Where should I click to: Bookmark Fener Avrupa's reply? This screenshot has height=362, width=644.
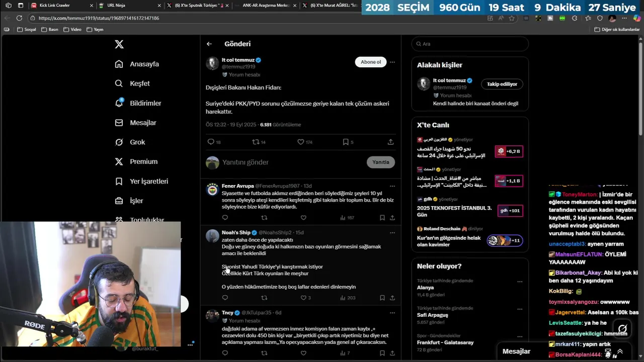click(x=382, y=218)
